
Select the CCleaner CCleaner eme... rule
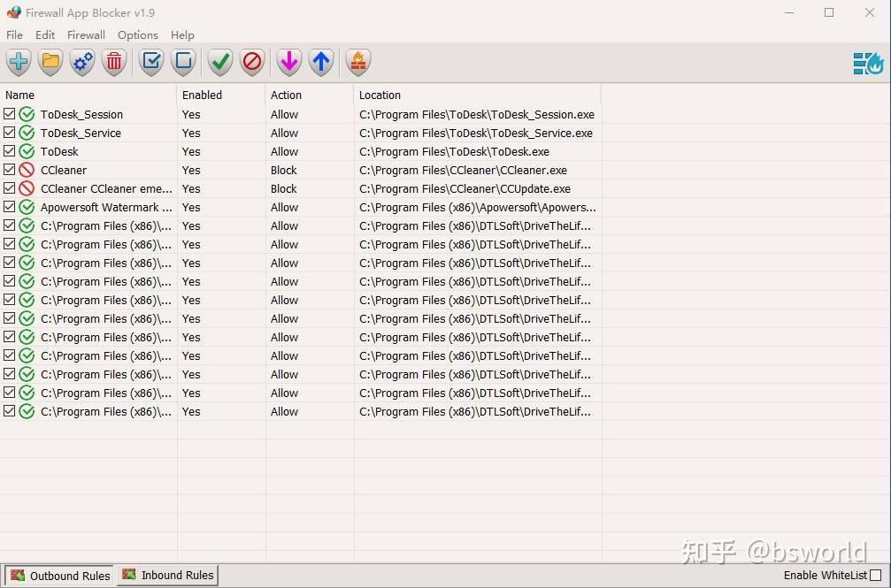pyautogui.click(x=106, y=188)
